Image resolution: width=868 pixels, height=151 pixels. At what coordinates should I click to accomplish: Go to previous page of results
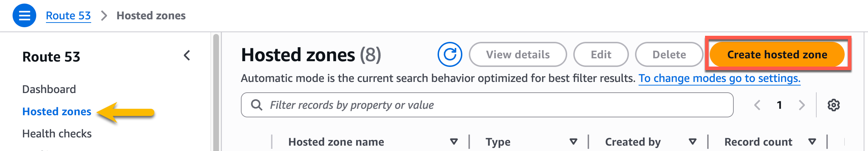tap(757, 105)
